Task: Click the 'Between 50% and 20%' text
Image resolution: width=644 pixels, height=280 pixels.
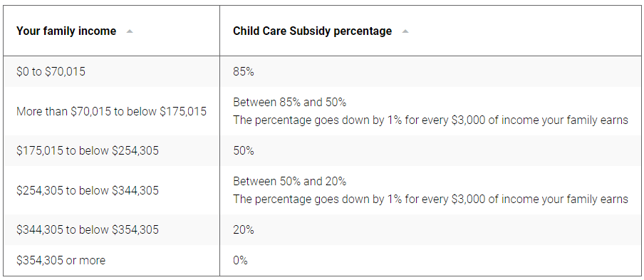Action: click(x=289, y=181)
